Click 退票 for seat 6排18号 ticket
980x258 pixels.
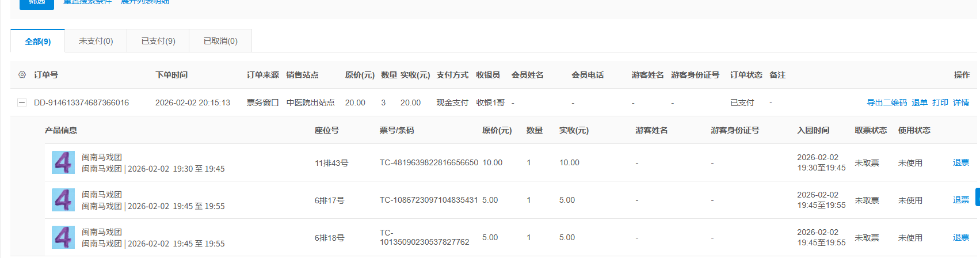[x=961, y=237]
